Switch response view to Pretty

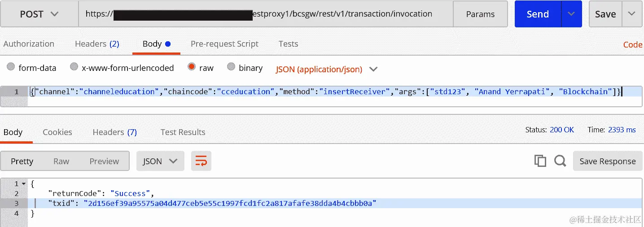click(x=22, y=161)
